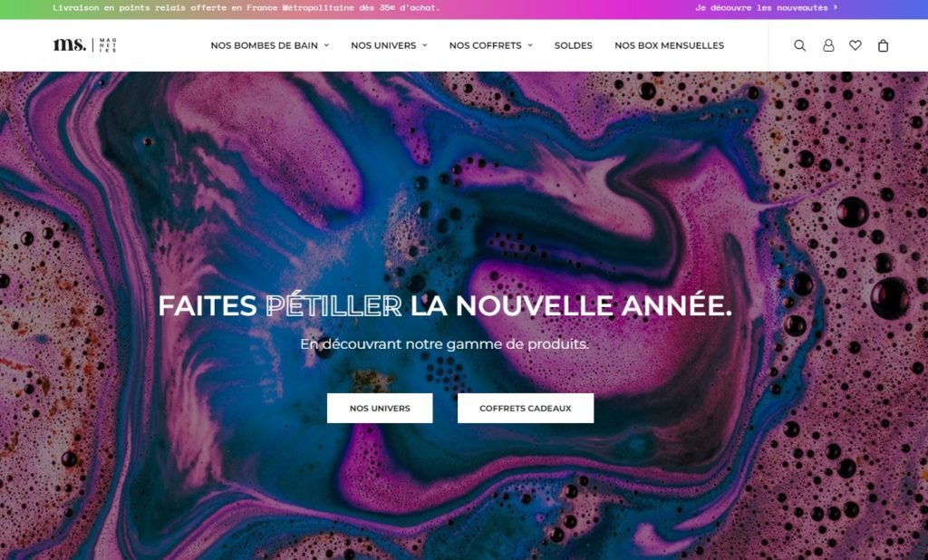Open the Soldes menu item

click(573, 45)
